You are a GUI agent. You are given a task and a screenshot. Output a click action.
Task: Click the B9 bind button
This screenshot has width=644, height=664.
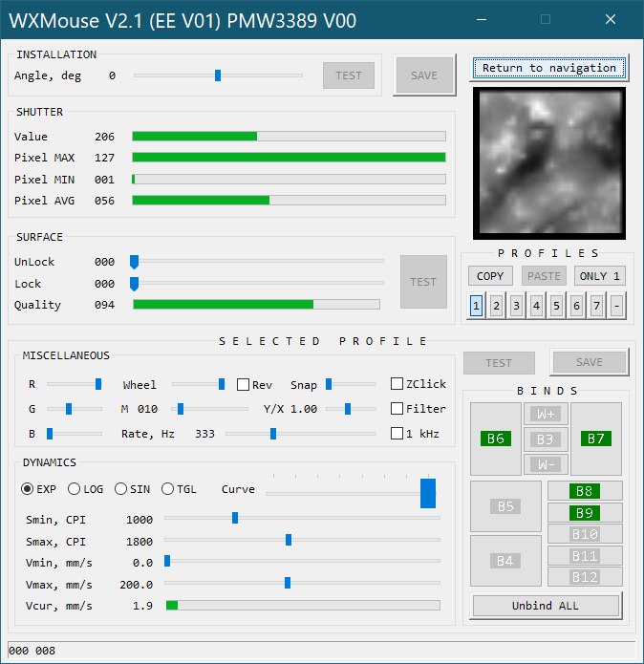click(x=585, y=513)
